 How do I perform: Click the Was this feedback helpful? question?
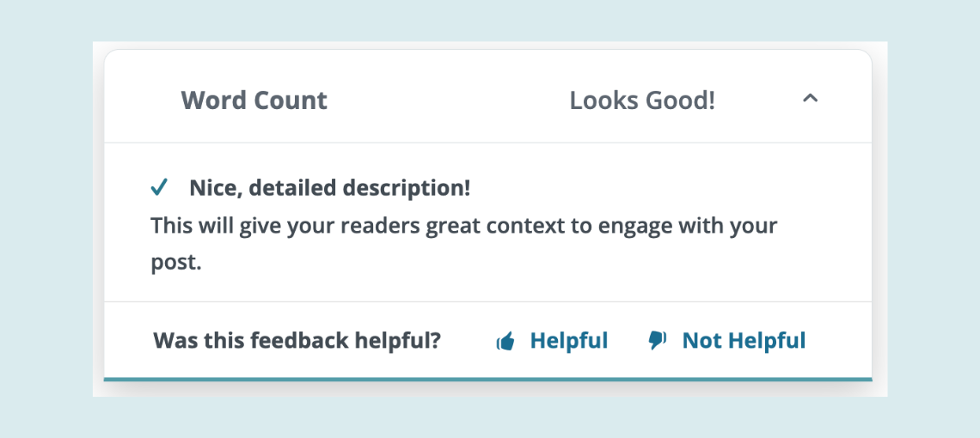[297, 341]
